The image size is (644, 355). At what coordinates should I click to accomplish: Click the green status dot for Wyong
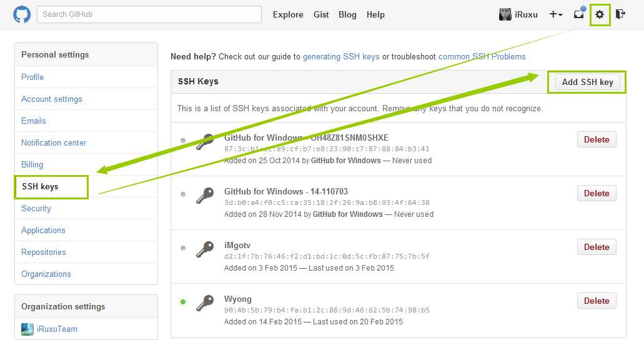tap(183, 302)
